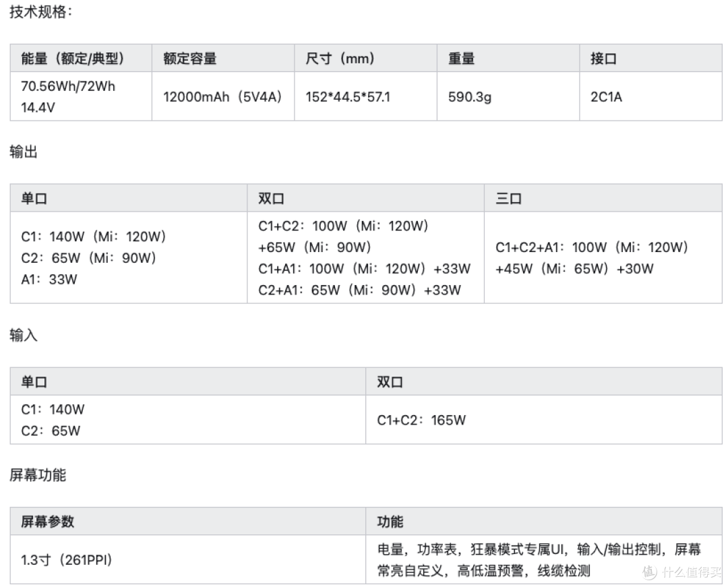Click the 152*44.5*57.1 dimension value
Screen dimensions: 728x587
(348, 97)
